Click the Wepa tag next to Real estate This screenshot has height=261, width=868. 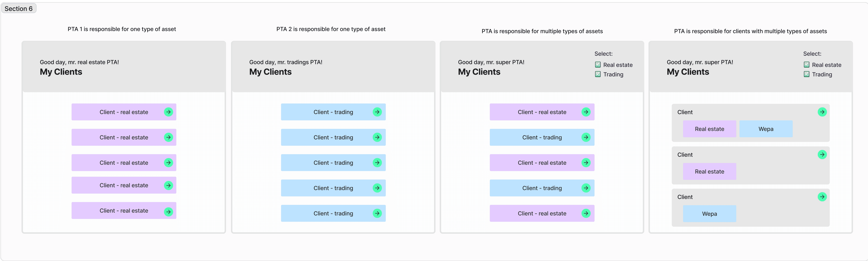[x=766, y=129]
